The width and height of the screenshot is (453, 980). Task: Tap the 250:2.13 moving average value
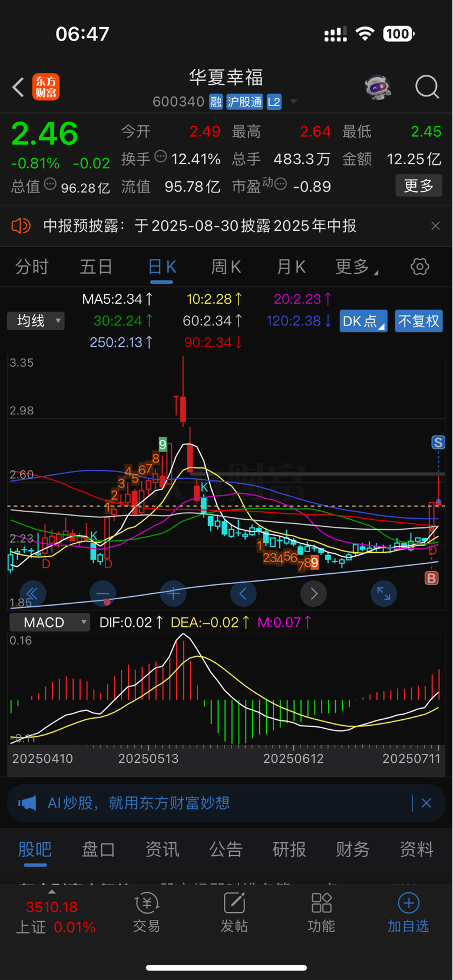121,342
